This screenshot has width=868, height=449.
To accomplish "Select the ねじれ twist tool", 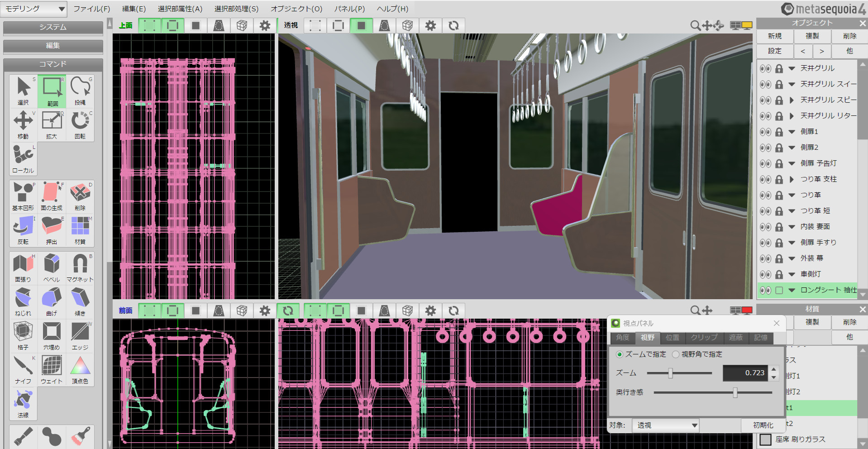I will [23, 302].
